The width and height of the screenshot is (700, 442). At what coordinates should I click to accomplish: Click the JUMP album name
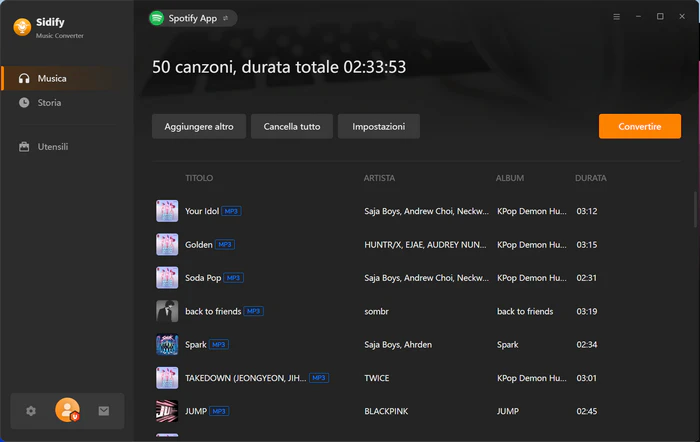pos(508,411)
